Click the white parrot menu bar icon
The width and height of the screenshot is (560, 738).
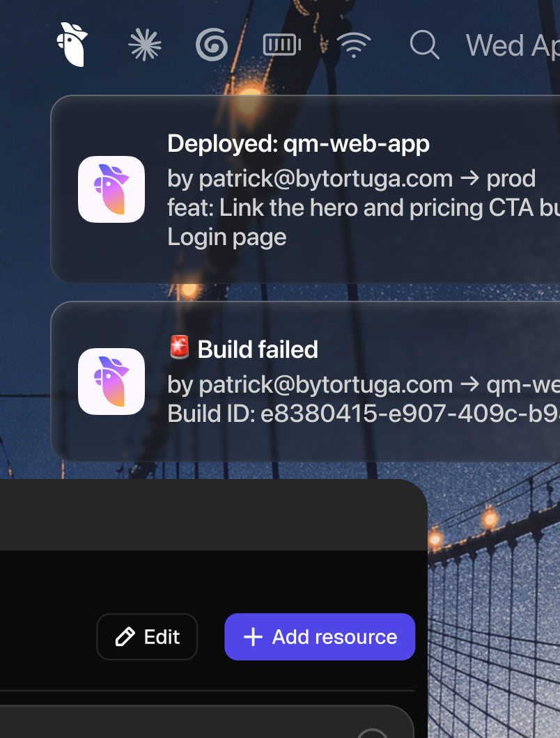(x=72, y=45)
